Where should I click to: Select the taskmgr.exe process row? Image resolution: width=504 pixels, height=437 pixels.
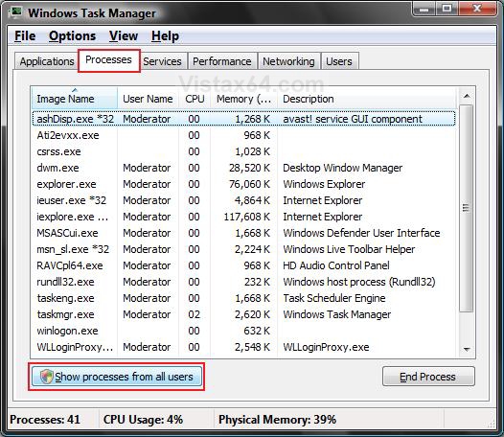[243, 314]
